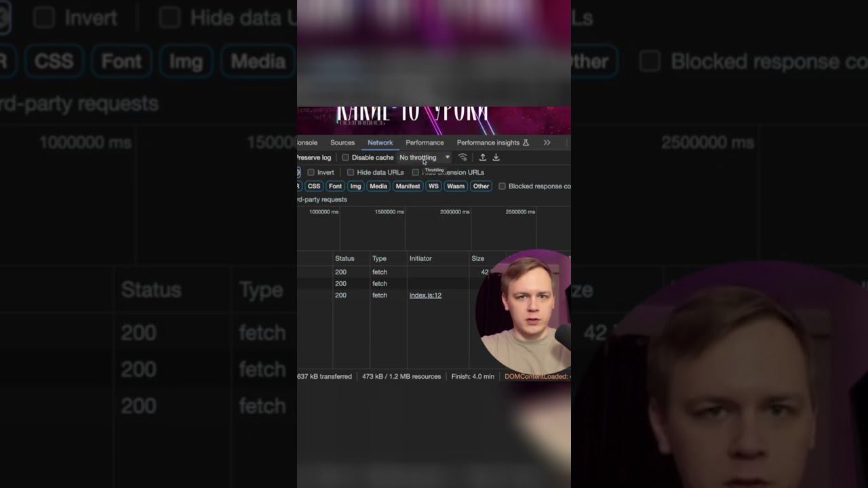Click the Finish: 4.0 min status entry
The image size is (868, 488).
click(x=473, y=377)
